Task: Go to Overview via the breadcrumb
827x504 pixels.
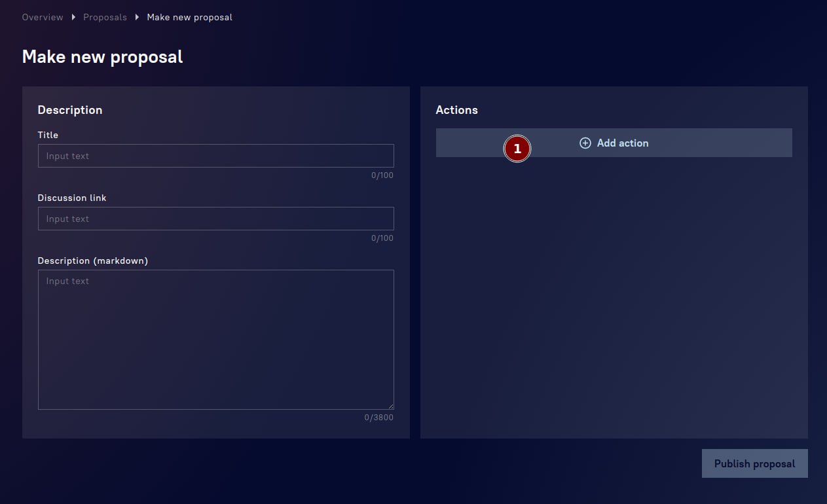Action: 43,17
